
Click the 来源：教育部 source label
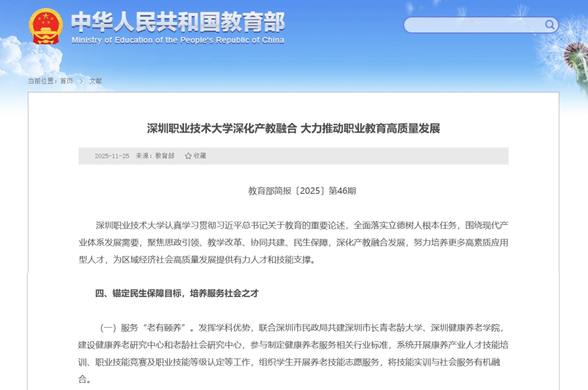pos(155,156)
